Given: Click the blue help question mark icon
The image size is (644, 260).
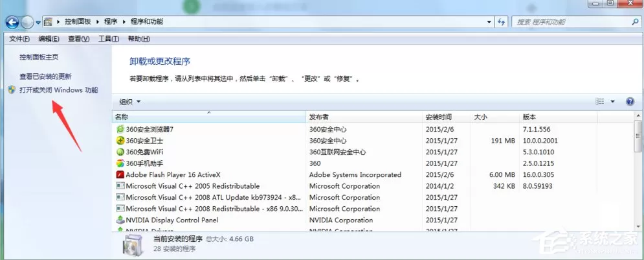Looking at the screenshot, I should [x=630, y=102].
